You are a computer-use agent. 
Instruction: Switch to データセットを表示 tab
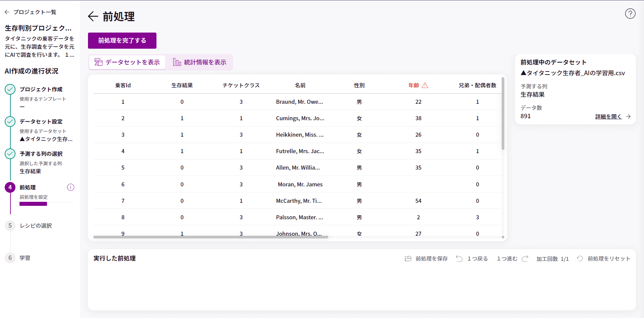click(127, 62)
